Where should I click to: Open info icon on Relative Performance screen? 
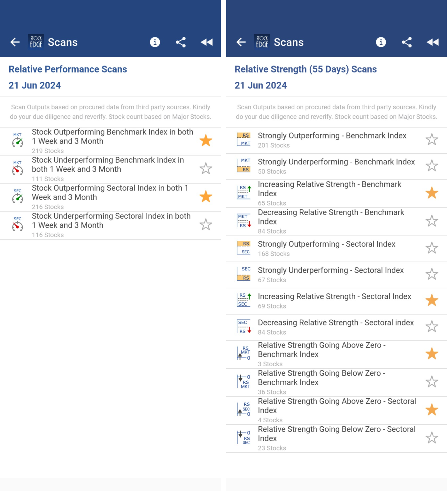(155, 42)
